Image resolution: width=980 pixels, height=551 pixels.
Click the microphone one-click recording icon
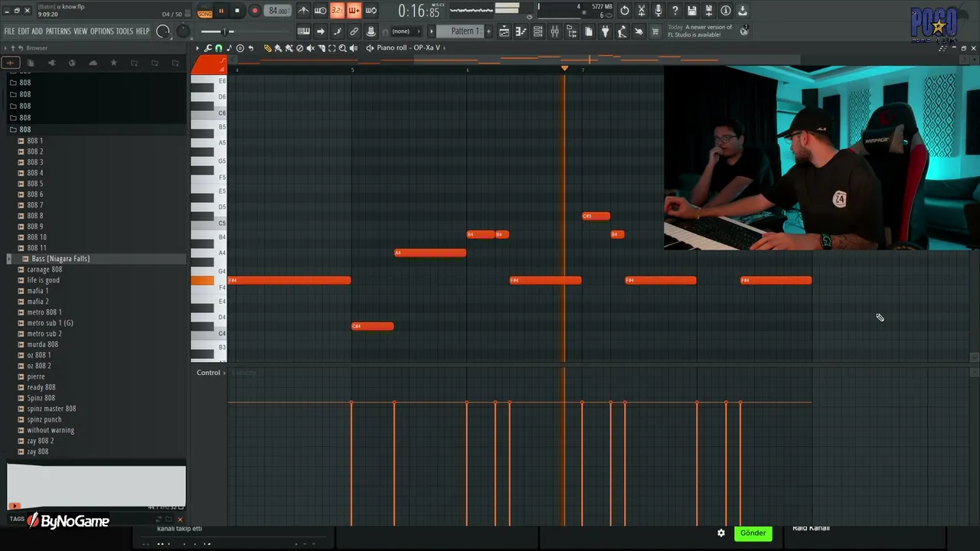tap(658, 11)
